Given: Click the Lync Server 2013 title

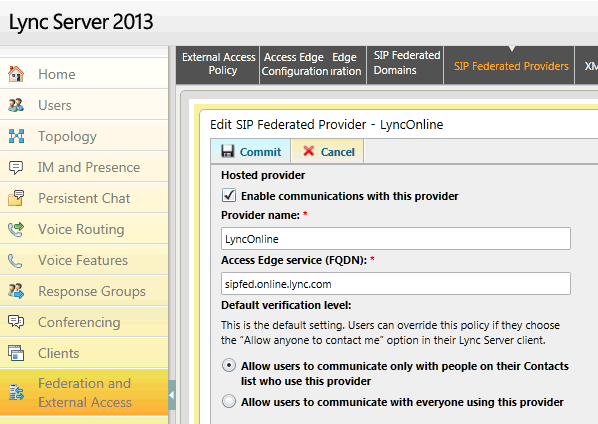Looking at the screenshot, I should coord(81,21).
